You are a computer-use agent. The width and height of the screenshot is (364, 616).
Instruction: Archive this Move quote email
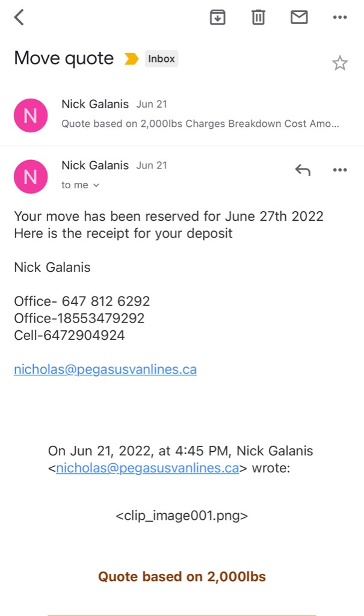click(x=217, y=17)
